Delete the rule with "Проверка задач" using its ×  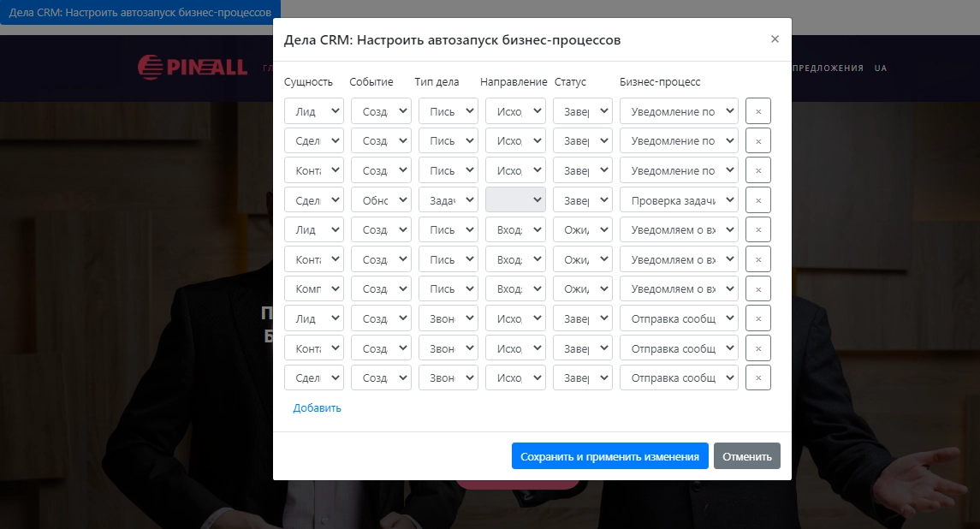[x=757, y=199]
